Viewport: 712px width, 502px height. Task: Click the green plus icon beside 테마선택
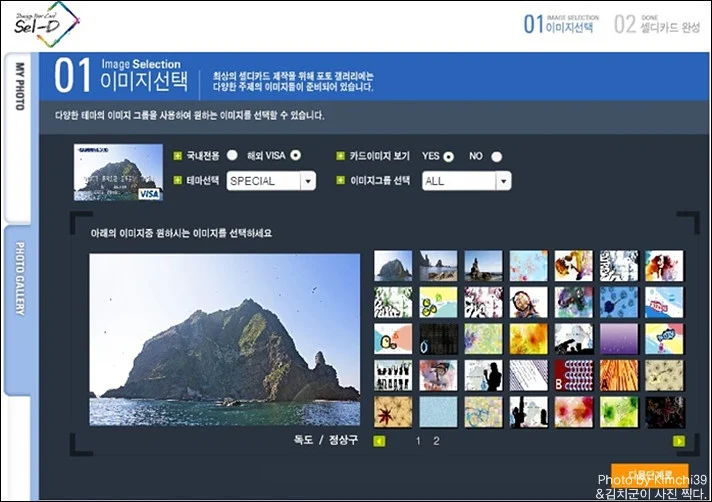coord(178,180)
